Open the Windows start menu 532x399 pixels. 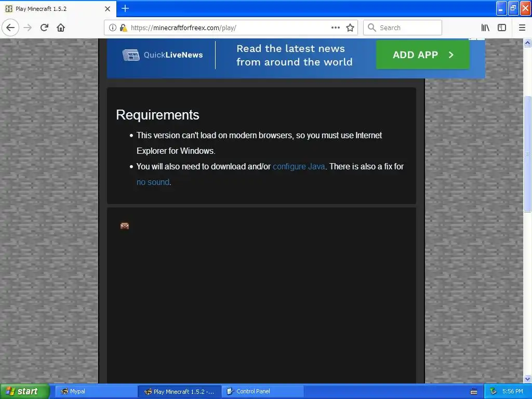(x=24, y=391)
